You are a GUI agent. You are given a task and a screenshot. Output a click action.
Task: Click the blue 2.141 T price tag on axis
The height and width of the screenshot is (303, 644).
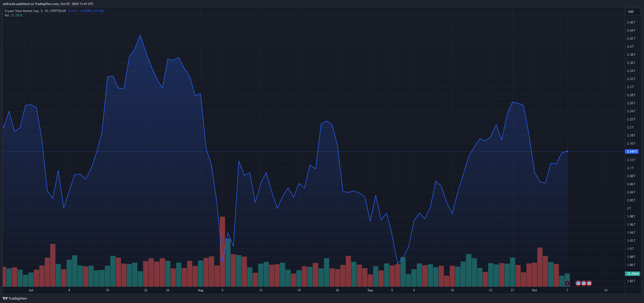632,152
